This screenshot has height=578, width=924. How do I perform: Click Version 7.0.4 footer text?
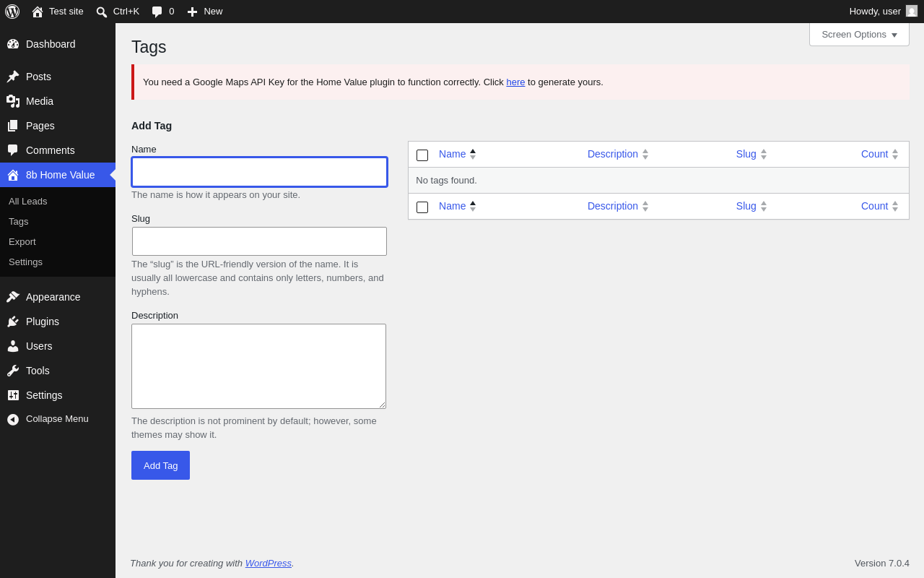tap(882, 564)
